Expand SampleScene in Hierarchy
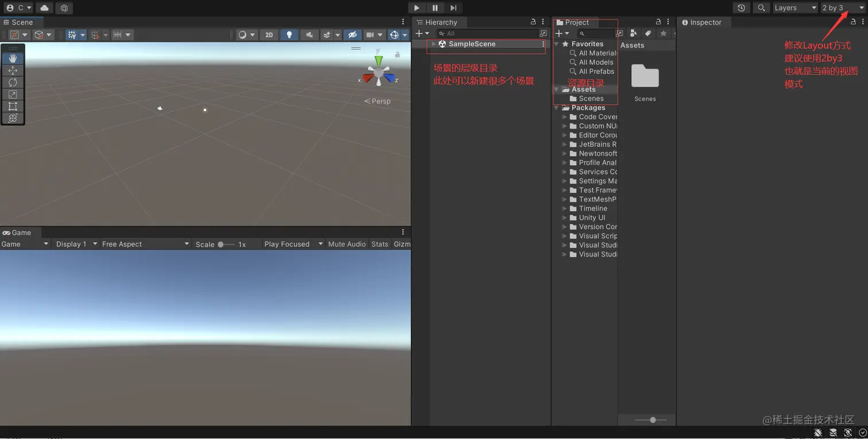This screenshot has width=868, height=439. 433,44
